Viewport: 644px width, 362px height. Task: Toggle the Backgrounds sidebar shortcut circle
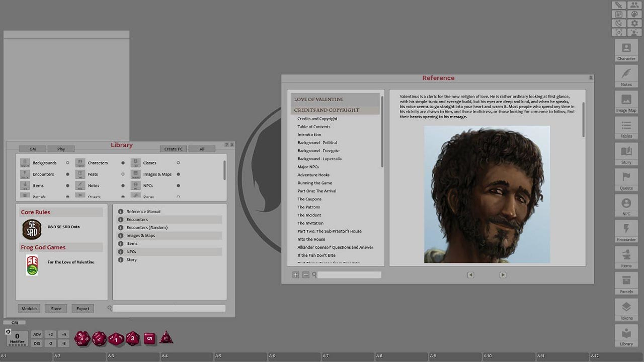coord(67,163)
